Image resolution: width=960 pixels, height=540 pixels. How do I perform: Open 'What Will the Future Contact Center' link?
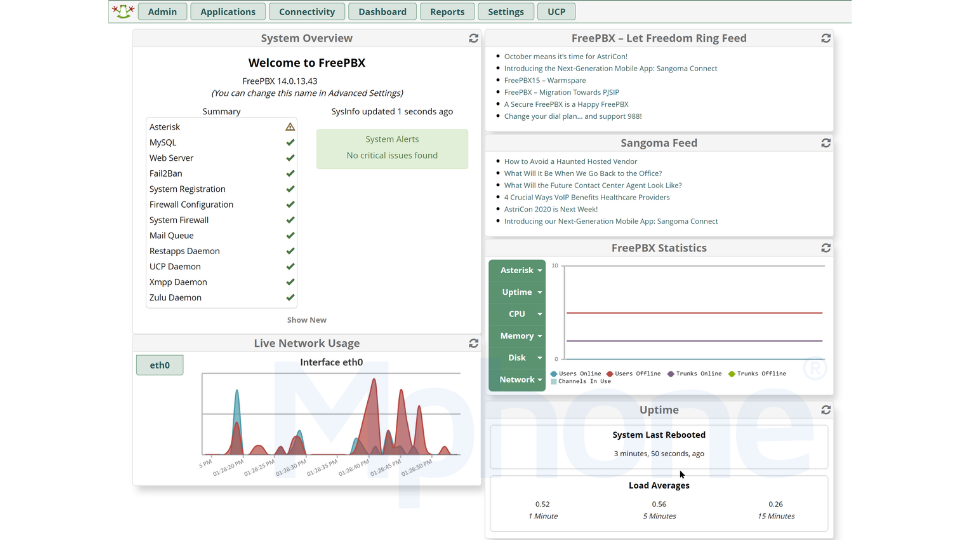pos(593,186)
